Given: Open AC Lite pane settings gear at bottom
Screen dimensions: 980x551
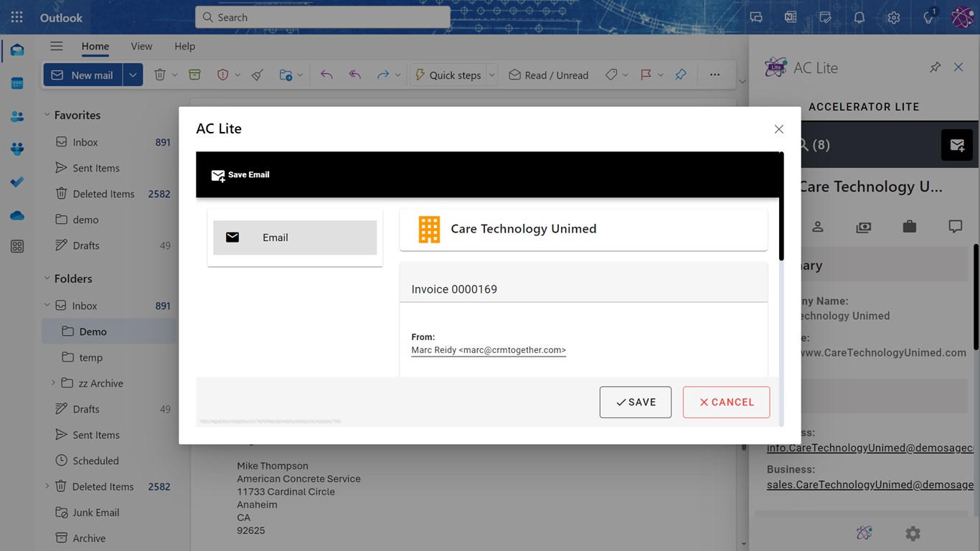Looking at the screenshot, I should click(x=913, y=534).
